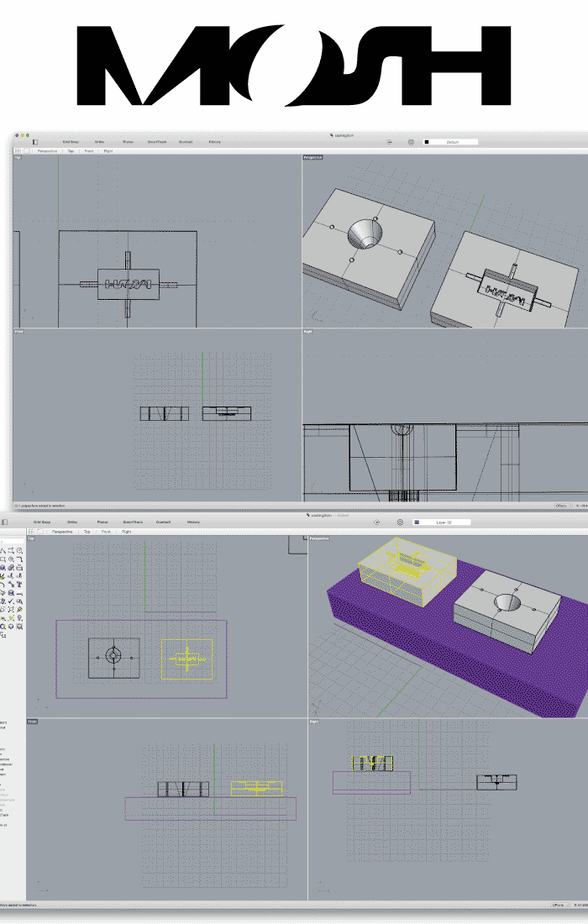Toggle Planar in the Default-layer window
Viewport: 588px width, 924px height.
(128, 142)
